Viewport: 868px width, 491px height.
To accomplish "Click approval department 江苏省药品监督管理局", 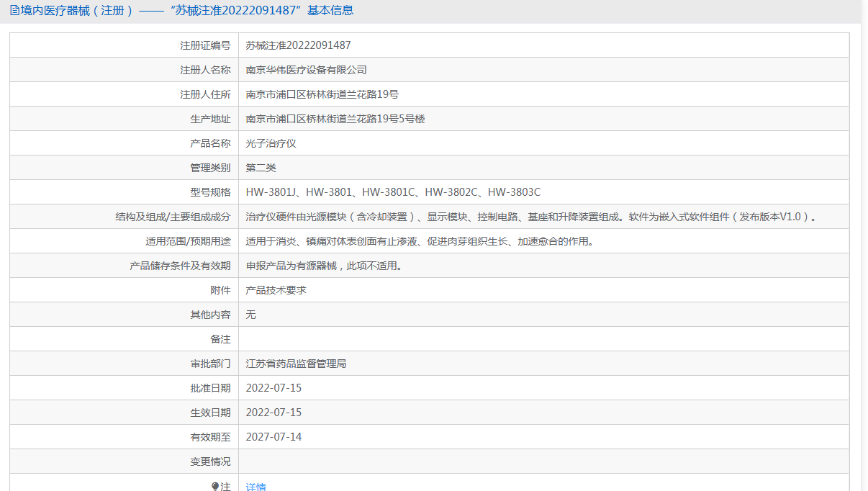I will click(x=297, y=364).
